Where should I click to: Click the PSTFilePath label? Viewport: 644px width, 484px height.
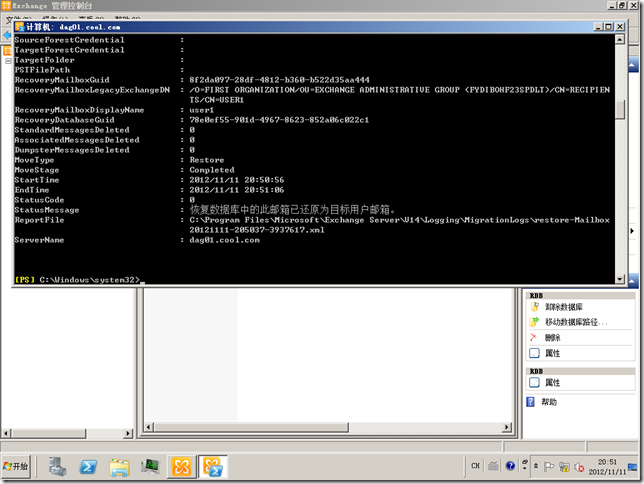point(42,70)
